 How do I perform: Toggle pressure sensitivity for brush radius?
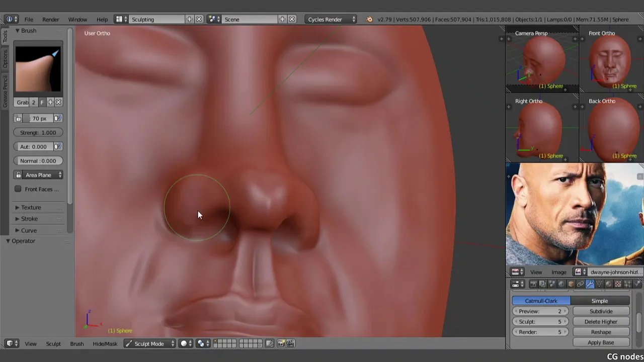pyautogui.click(x=58, y=118)
